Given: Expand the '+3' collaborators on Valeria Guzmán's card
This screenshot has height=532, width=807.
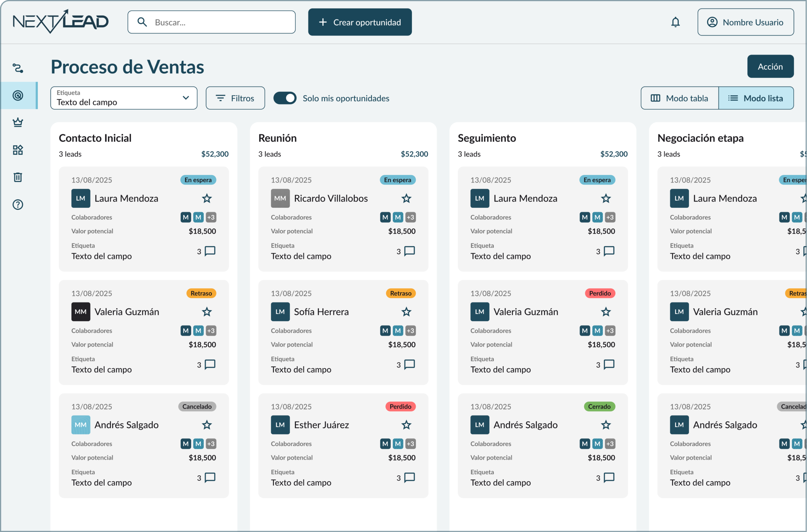Looking at the screenshot, I should [x=211, y=330].
